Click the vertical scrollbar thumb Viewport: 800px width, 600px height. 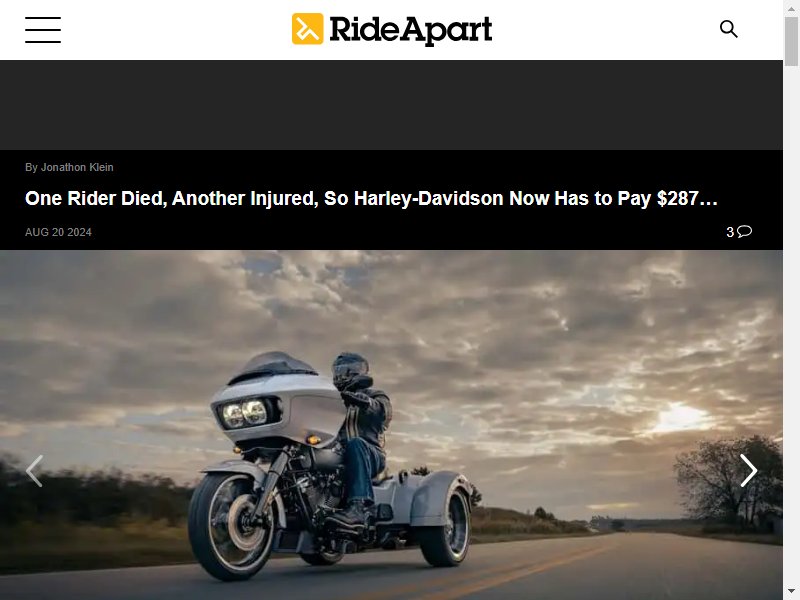[x=791, y=41]
